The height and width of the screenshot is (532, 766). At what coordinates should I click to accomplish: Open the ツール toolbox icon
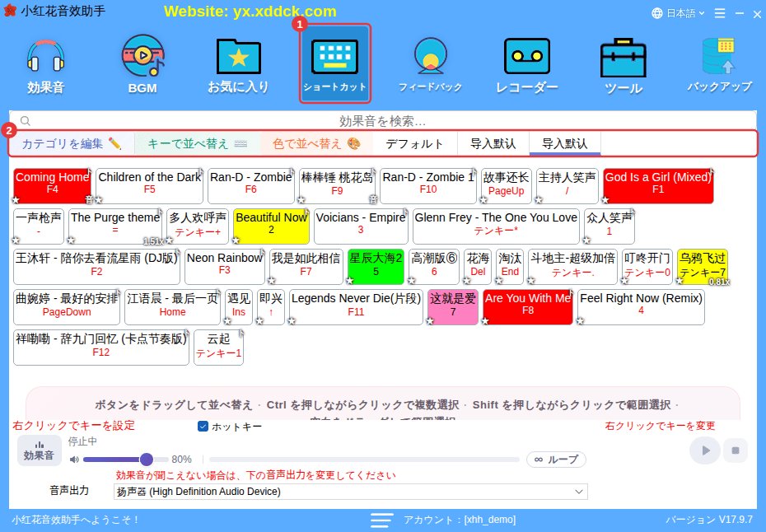[x=623, y=66]
